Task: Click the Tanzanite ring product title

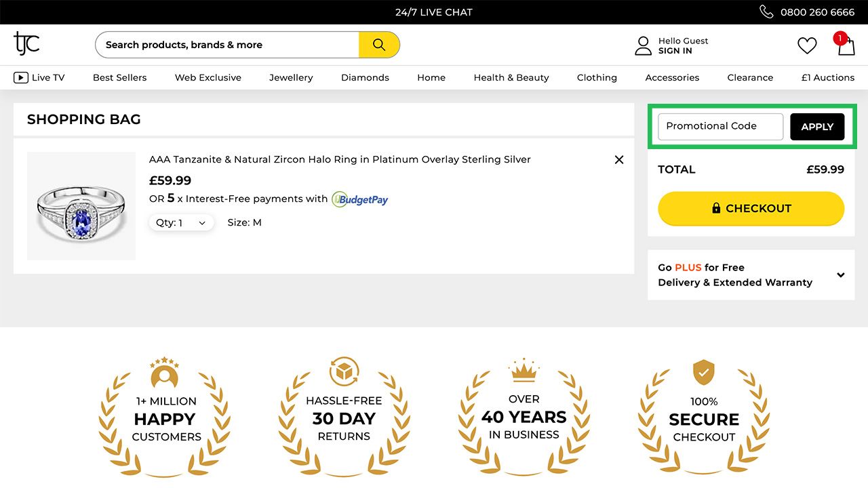Action: pos(340,159)
